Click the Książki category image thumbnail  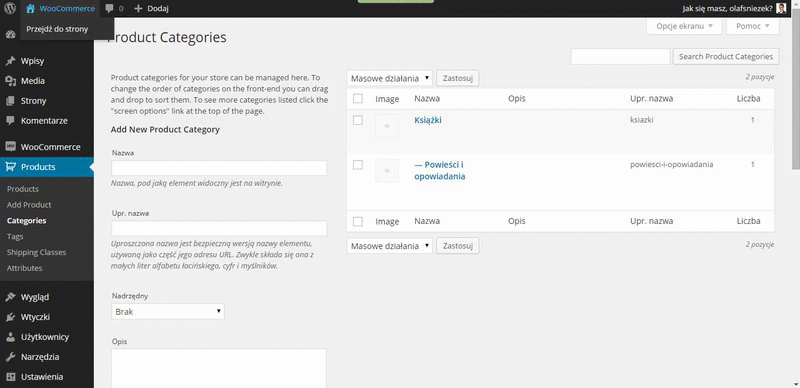387,126
